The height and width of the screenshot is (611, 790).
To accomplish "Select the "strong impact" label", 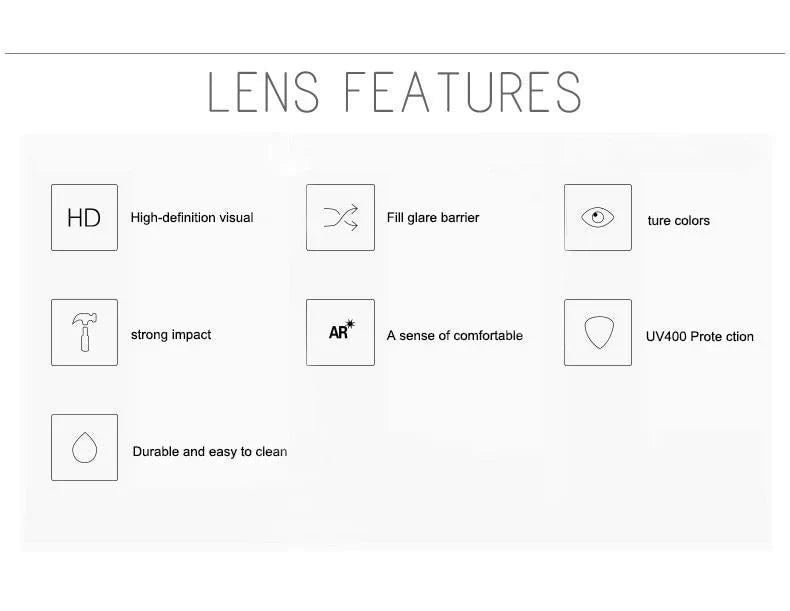I will pos(171,335).
